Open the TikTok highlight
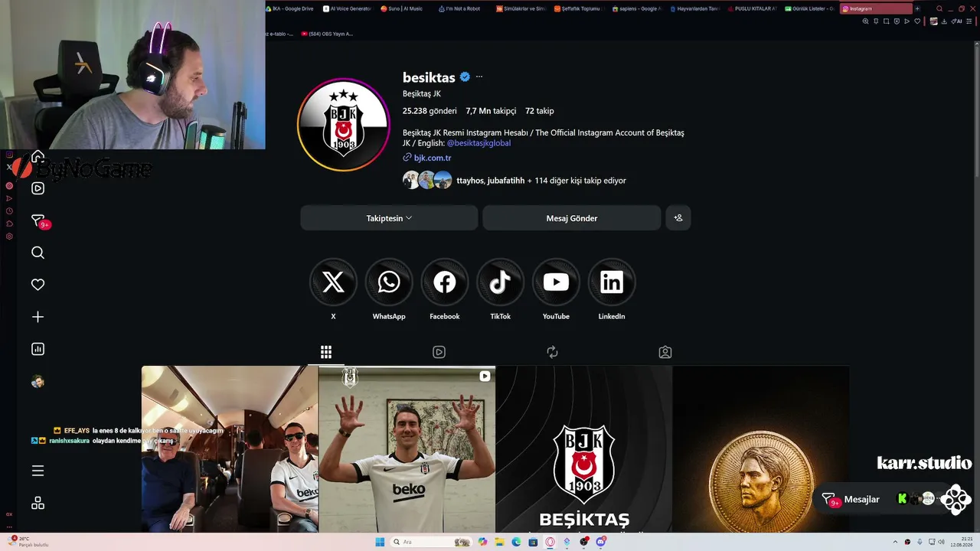The width and height of the screenshot is (980, 551). coord(500,282)
